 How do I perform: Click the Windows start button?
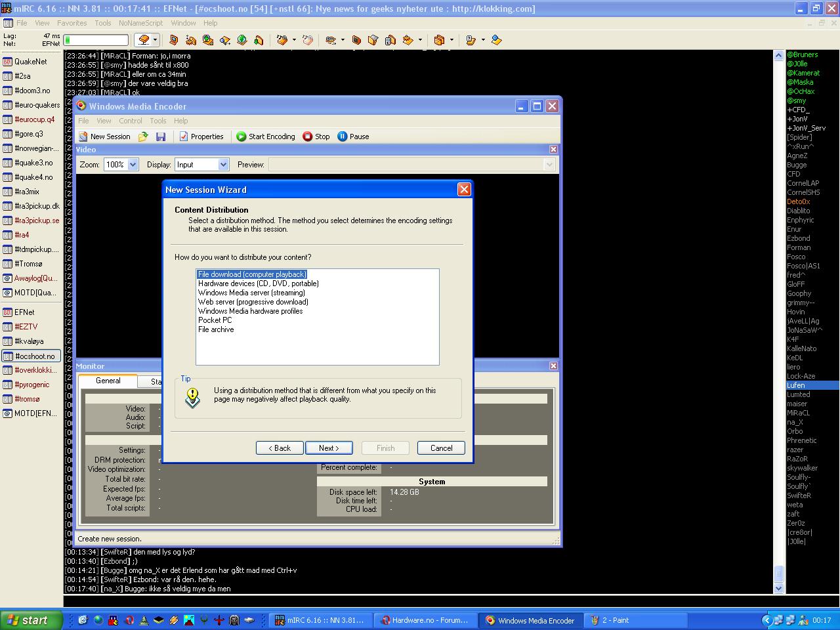[x=31, y=620]
